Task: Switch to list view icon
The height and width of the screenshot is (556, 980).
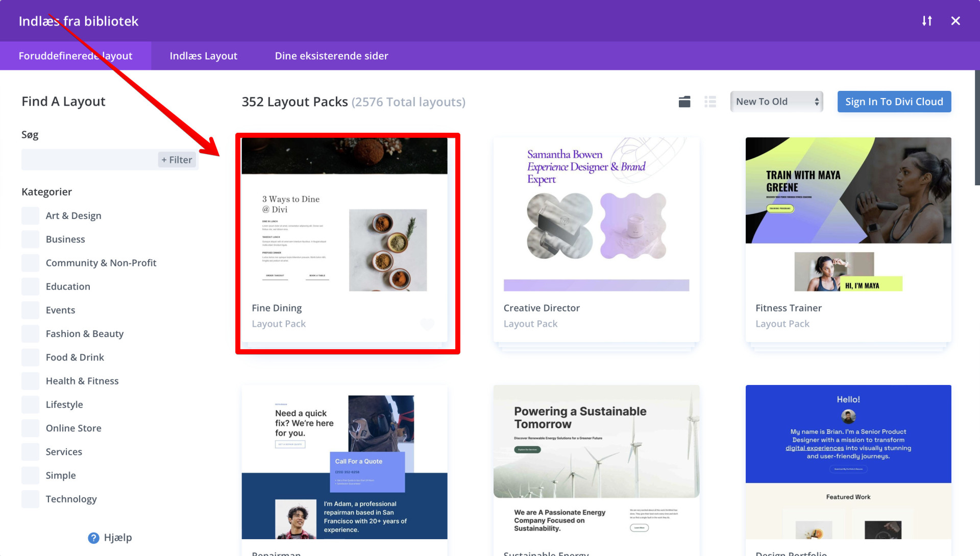Action: click(710, 102)
